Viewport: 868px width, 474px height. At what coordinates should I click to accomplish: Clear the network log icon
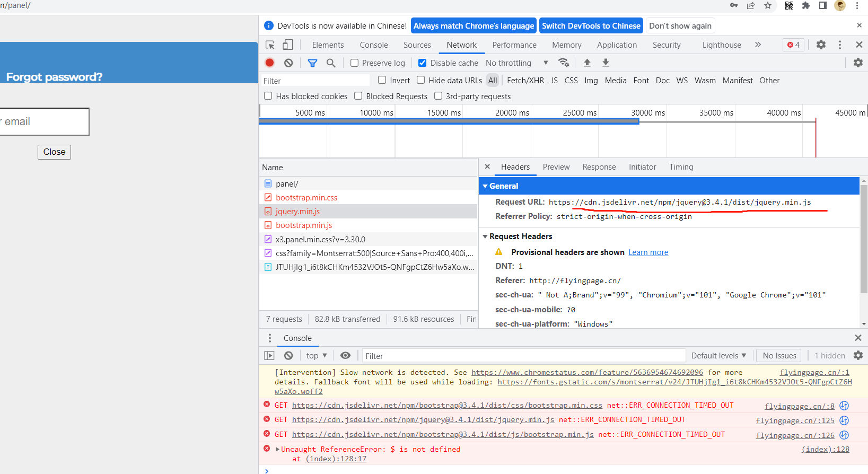[288, 63]
